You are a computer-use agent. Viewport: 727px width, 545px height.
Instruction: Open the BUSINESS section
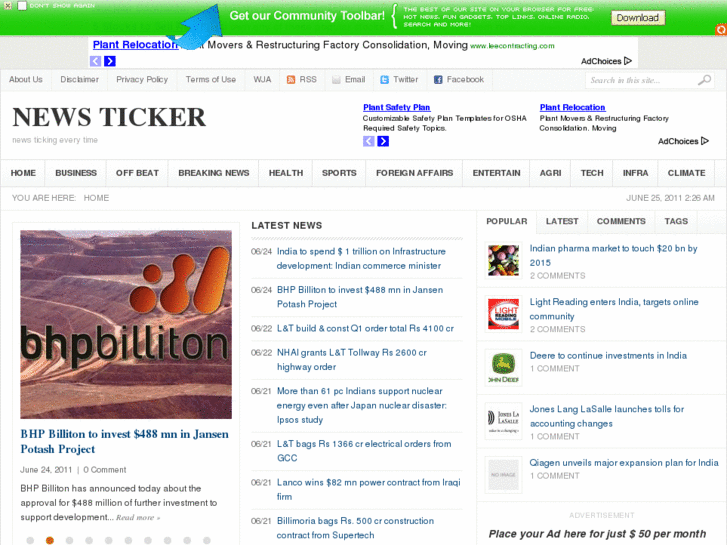pos(76,173)
